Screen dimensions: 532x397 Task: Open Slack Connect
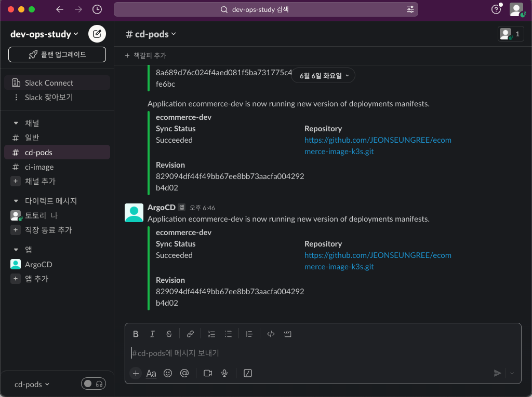(x=57, y=83)
